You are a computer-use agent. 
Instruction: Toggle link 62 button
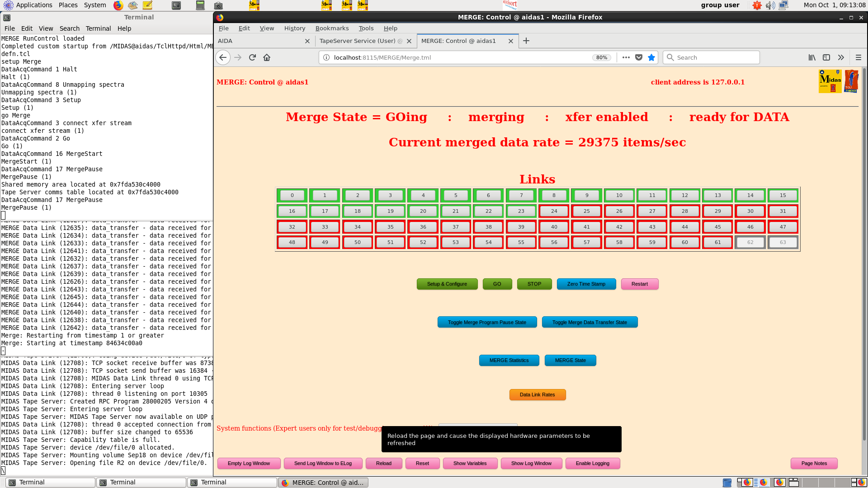tap(750, 242)
